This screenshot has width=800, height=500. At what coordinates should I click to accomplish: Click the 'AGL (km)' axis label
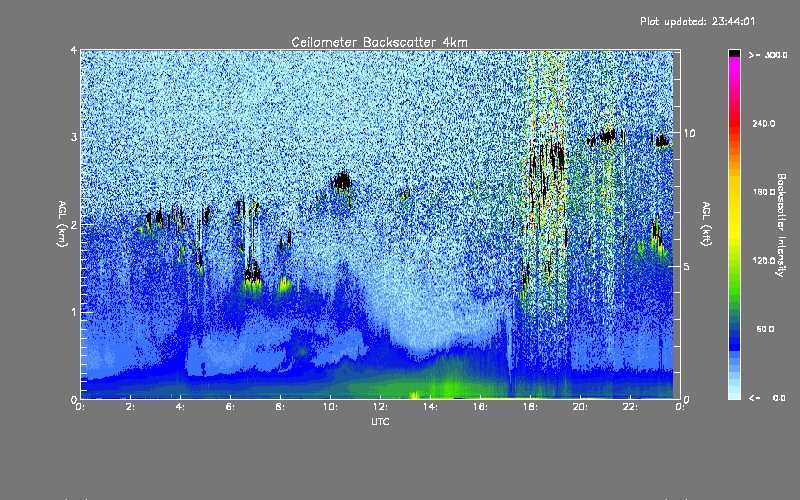[62, 224]
